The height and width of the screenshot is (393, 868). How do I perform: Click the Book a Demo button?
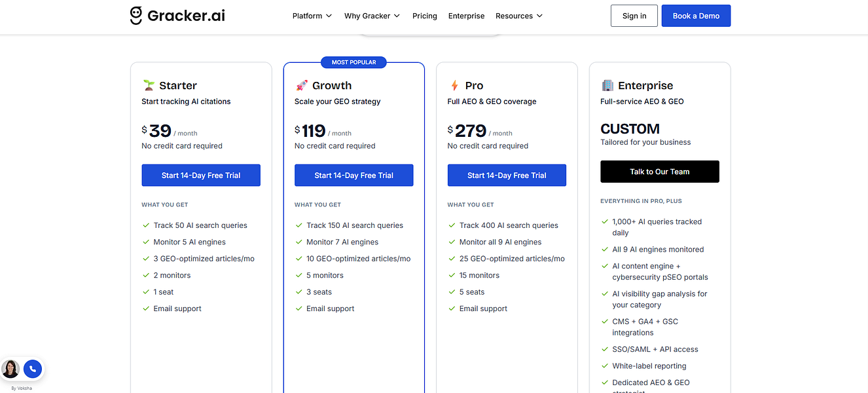point(696,16)
